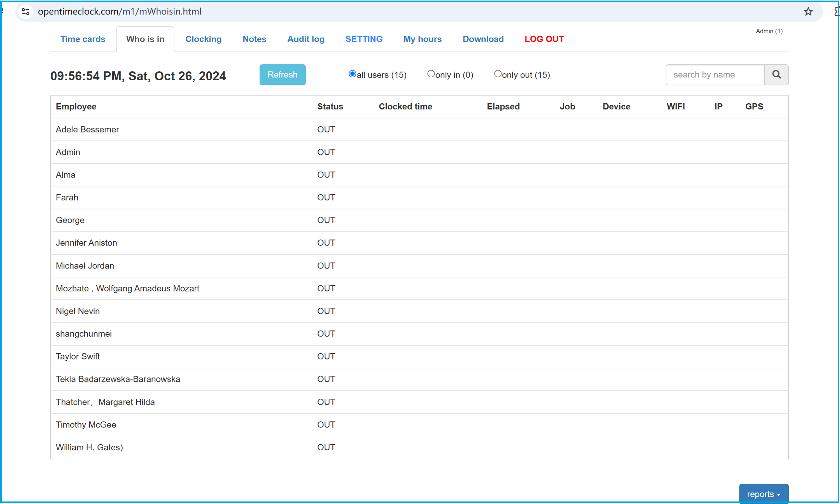The width and height of the screenshot is (840, 504).
Task: Select the all users (15) radio button
Action: [352, 74]
